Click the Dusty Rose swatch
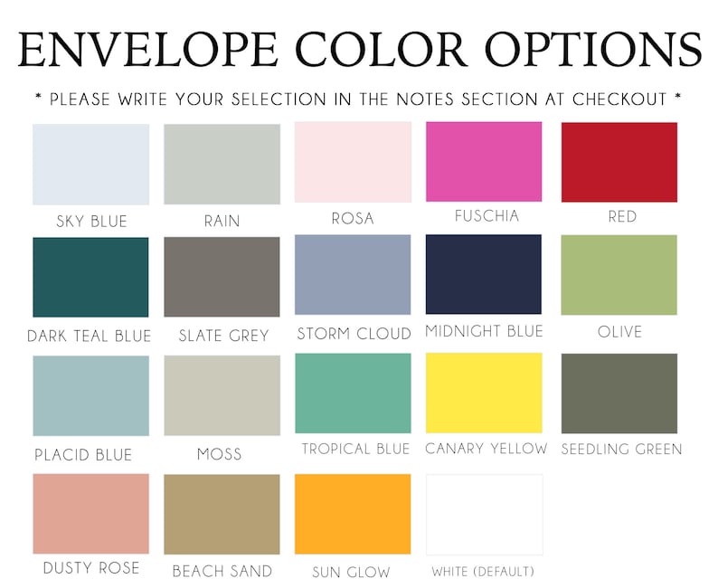718x588 pixels. pos(90,514)
